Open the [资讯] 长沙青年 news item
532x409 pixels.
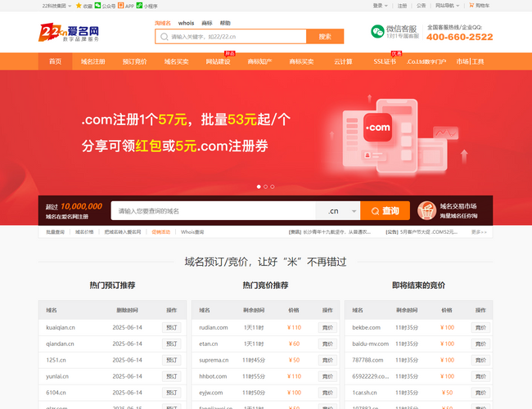(x=330, y=232)
